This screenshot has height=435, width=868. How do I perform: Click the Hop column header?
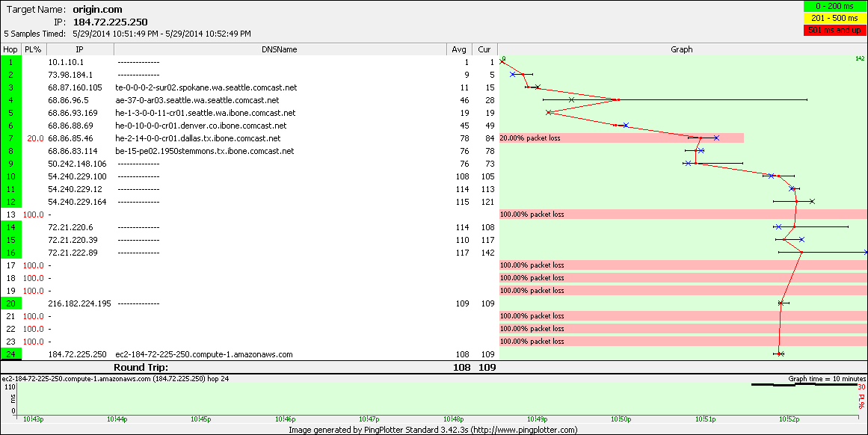point(10,49)
